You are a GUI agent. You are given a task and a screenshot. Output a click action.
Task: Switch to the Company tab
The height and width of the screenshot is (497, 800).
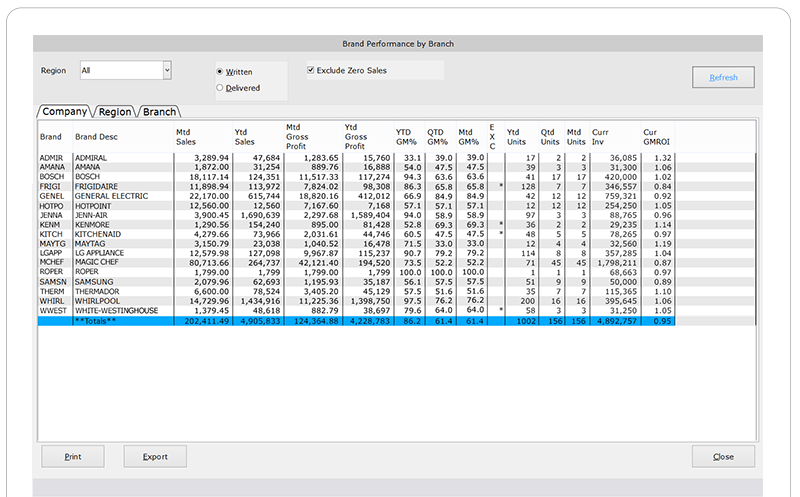64,111
